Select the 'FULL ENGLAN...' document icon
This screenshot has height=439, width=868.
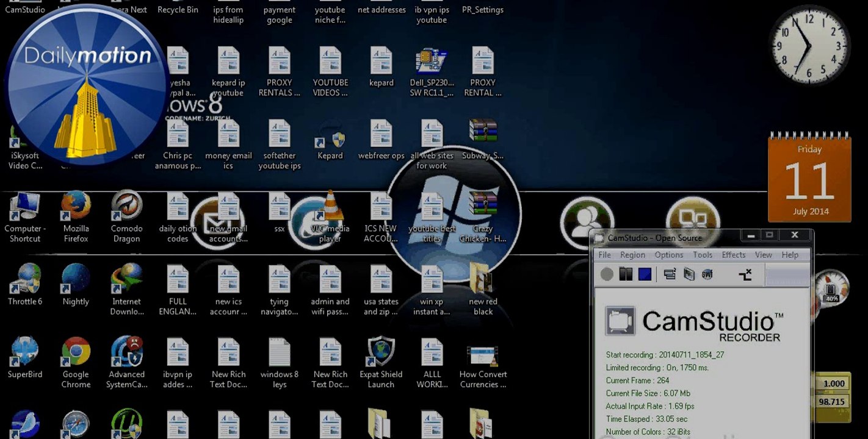pyautogui.click(x=178, y=290)
